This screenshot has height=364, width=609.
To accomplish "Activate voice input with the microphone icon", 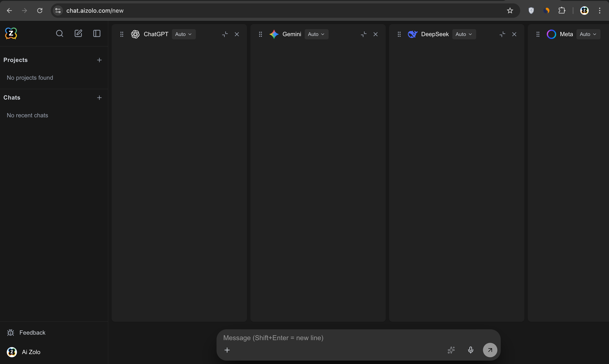I will pos(470,350).
